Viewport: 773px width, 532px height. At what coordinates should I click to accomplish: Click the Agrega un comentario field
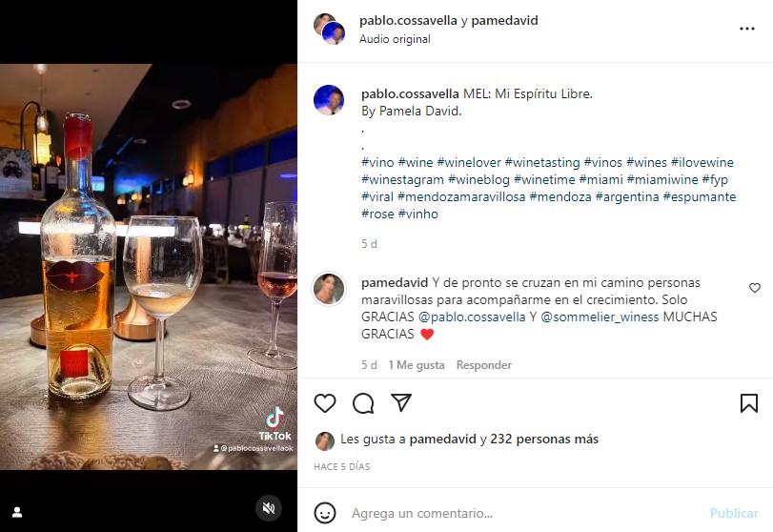522,513
